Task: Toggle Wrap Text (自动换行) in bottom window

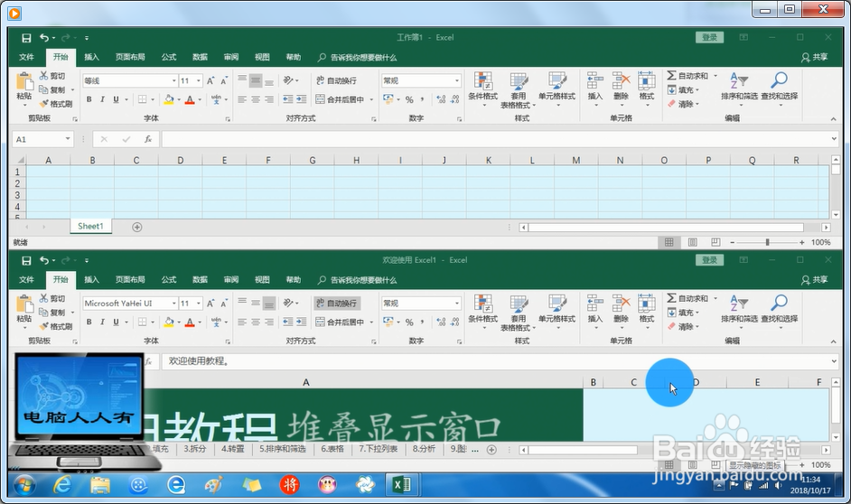Action: [337, 303]
